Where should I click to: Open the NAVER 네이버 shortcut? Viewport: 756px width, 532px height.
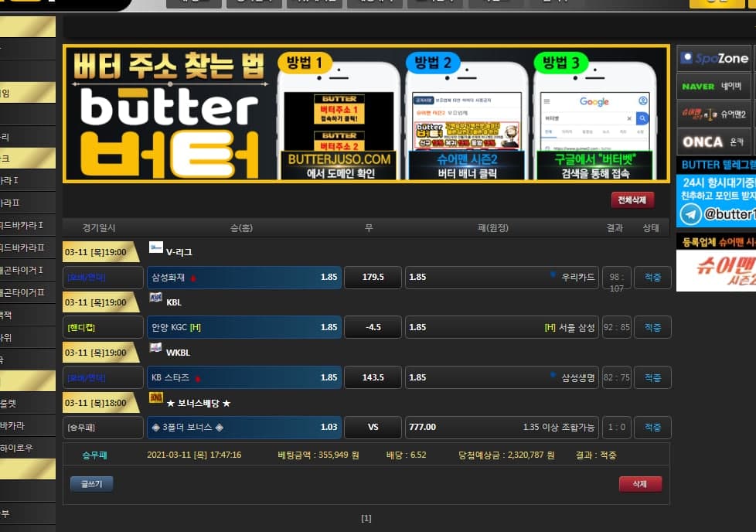point(715,87)
